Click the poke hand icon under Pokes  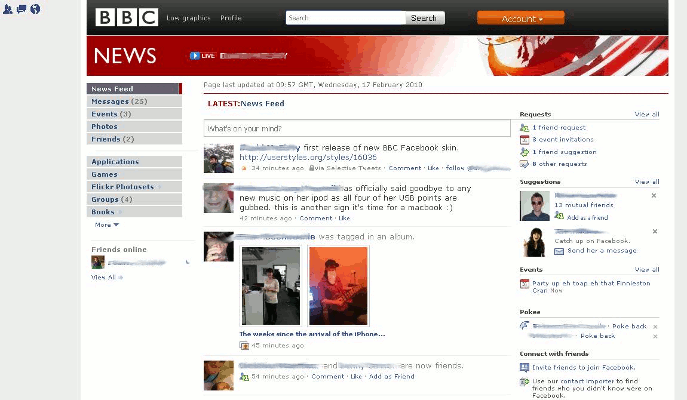click(x=524, y=326)
